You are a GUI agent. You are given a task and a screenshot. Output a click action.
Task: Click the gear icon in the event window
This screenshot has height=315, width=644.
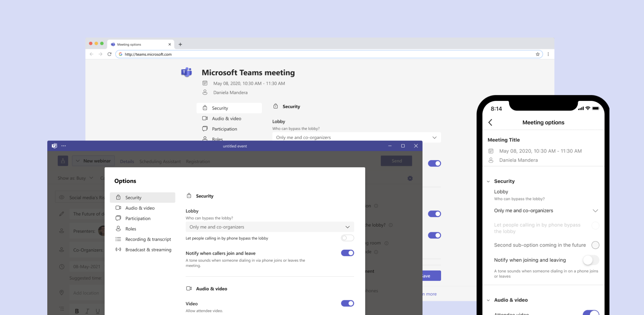point(410,178)
